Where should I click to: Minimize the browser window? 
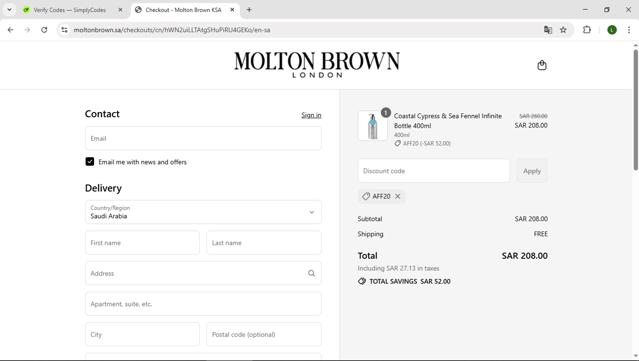tap(585, 10)
